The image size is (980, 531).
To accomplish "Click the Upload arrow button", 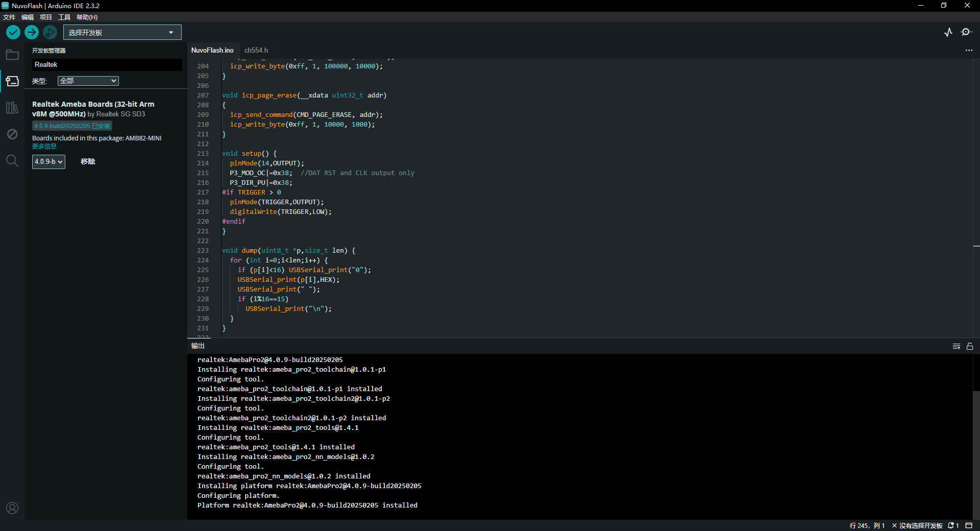I will pos(32,32).
